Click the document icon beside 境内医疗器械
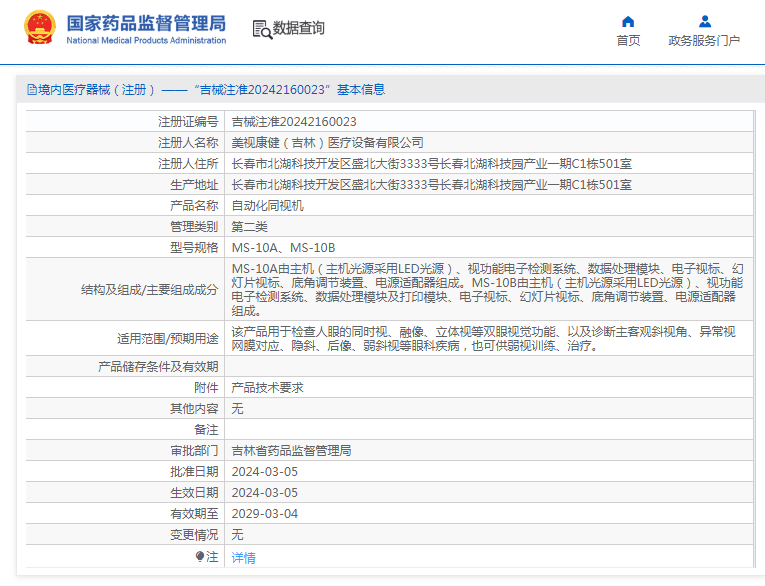Screen dimensions: 765x586 click(32, 90)
